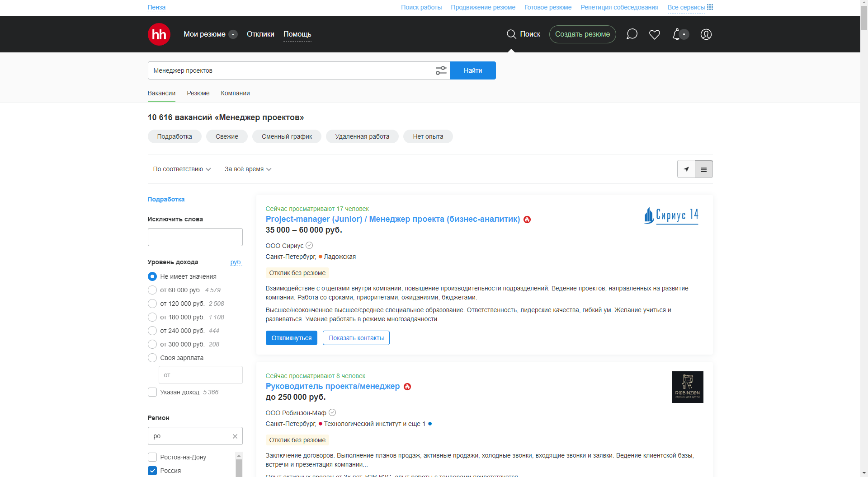The height and width of the screenshot is (477, 868).
Task: Open notifications bell icon
Action: click(x=676, y=34)
